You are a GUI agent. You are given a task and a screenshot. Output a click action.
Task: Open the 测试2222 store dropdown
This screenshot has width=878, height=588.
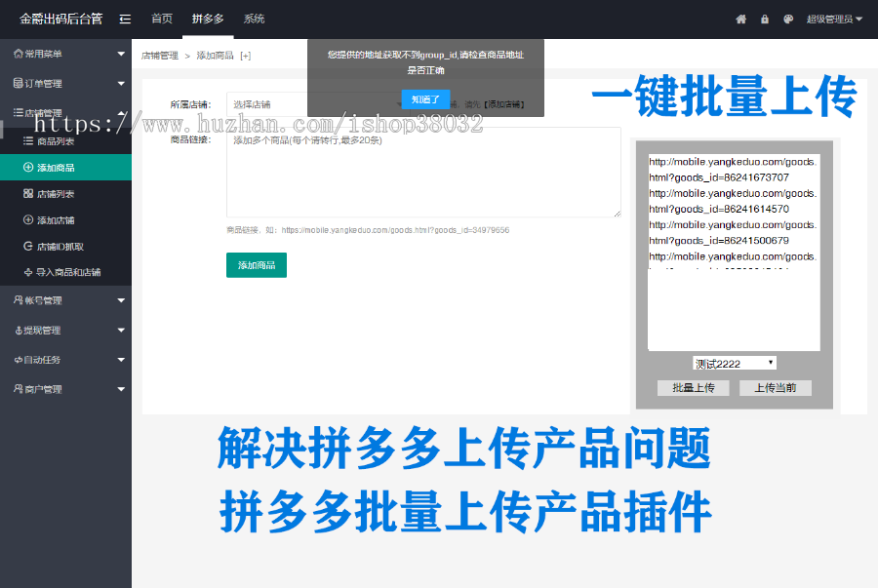click(x=735, y=364)
